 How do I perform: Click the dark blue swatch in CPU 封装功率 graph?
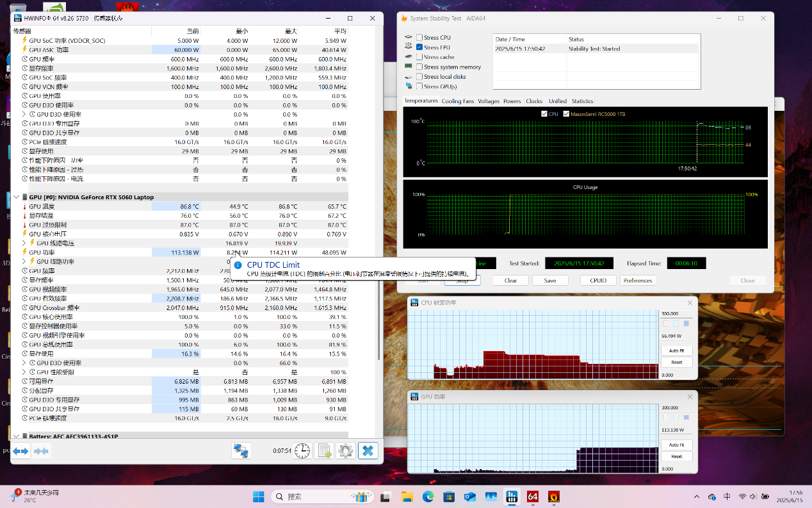(686, 324)
